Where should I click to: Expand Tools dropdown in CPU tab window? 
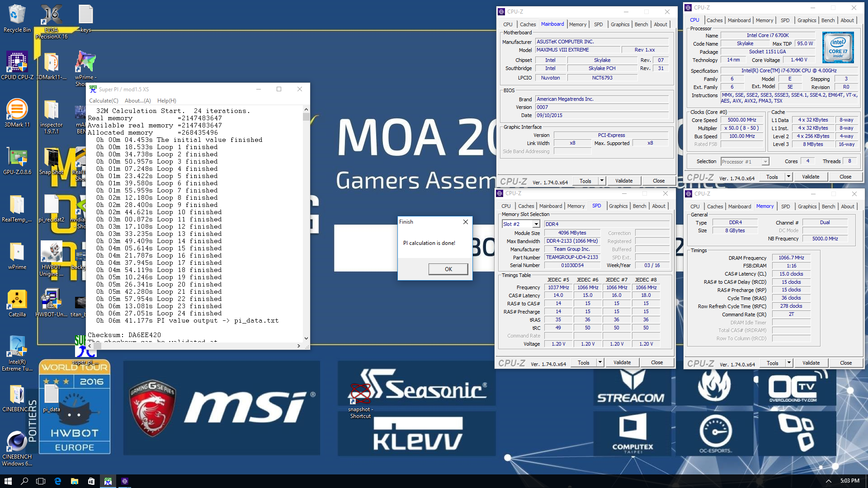(x=788, y=177)
